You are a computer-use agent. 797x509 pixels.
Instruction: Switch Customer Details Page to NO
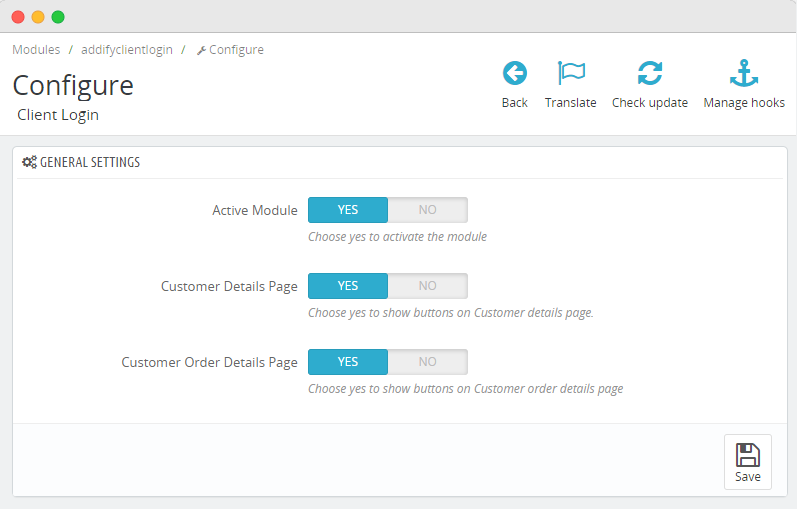tap(427, 286)
